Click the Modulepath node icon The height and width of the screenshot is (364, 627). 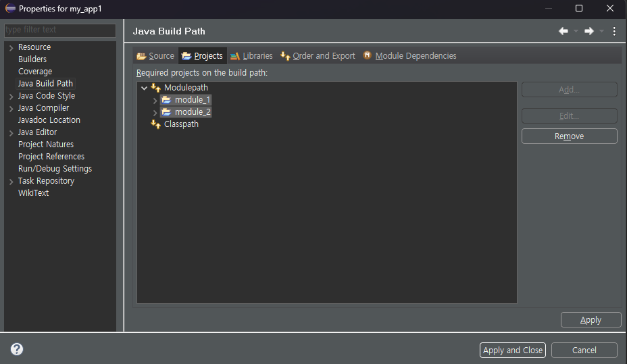[155, 88]
